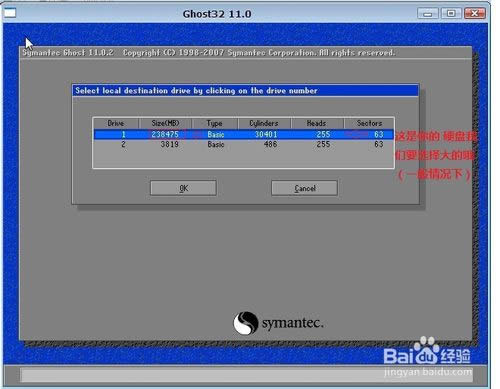Click heads value 255 in drive 2 row
Image resolution: width=500 pixels, height=389 pixels.
pyautogui.click(x=323, y=144)
